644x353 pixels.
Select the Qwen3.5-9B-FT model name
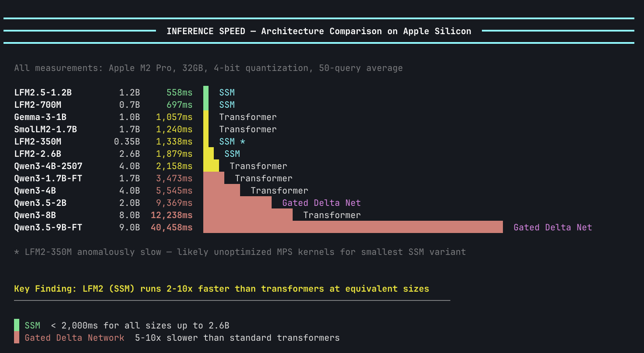[48, 227]
